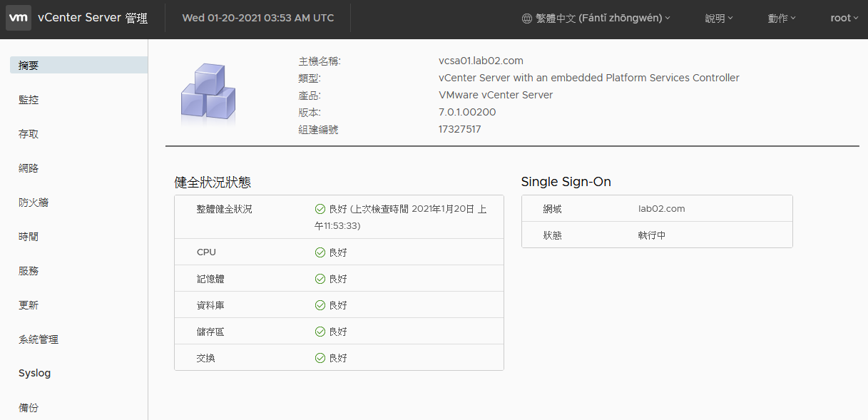Click hostname value vcsa01.lab02.com
868x420 pixels.
point(481,61)
